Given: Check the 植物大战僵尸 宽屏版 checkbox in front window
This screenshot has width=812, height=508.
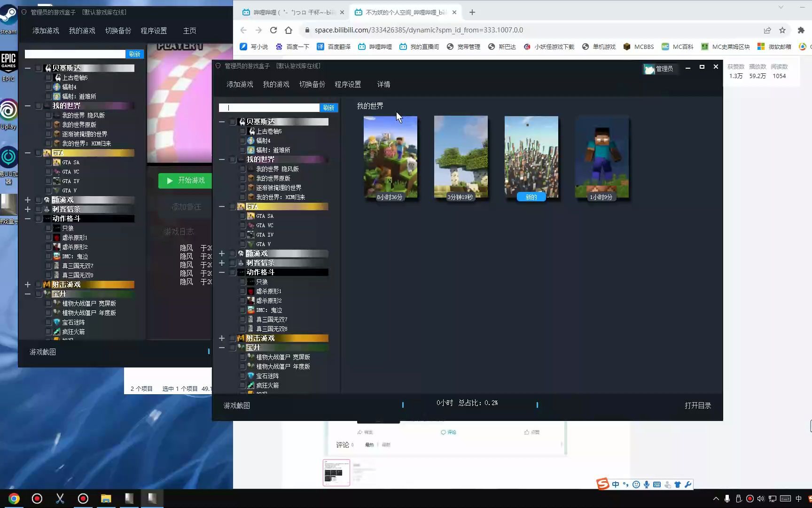Looking at the screenshot, I should click(x=242, y=357).
